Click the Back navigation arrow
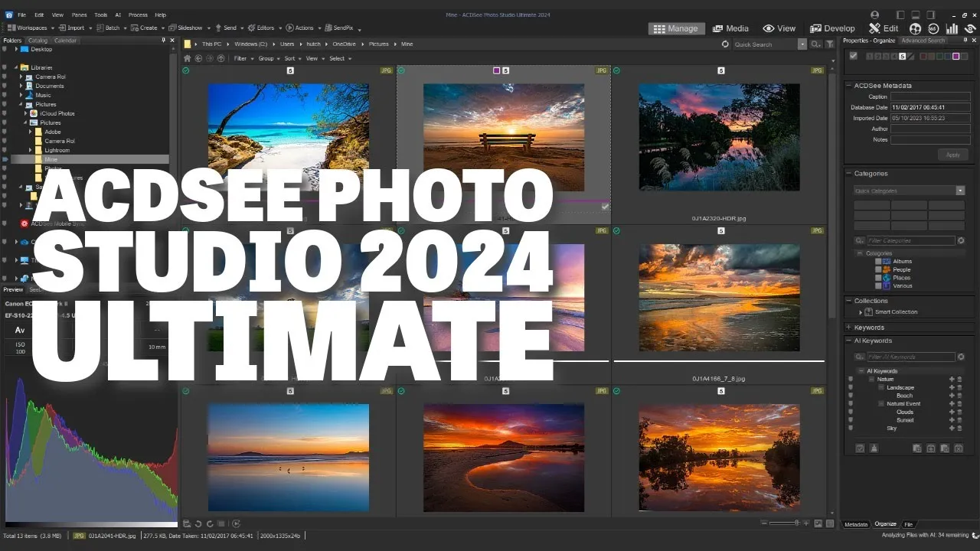This screenshot has height=551, width=980. click(x=199, y=58)
